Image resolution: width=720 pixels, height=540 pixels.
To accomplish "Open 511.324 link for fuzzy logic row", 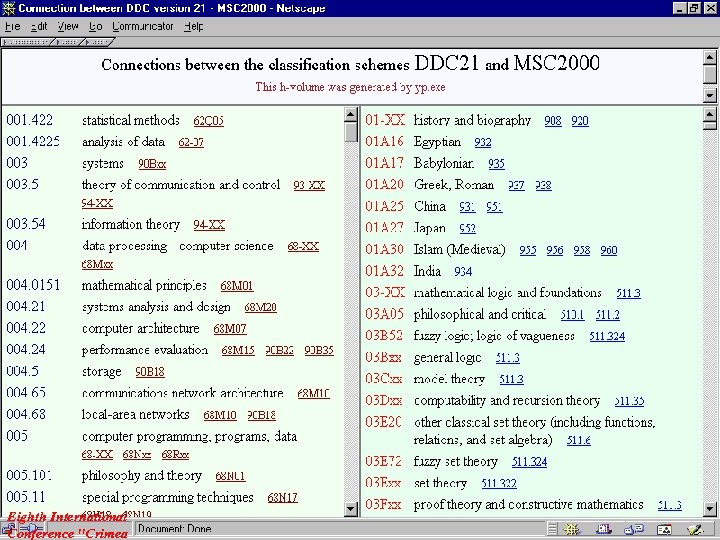I will [x=607, y=336].
